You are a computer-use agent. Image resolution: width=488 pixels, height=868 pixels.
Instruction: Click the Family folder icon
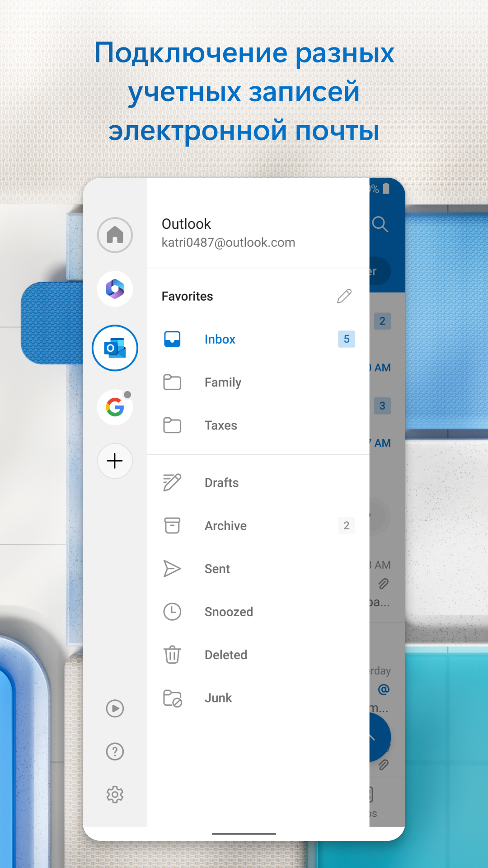[172, 382]
